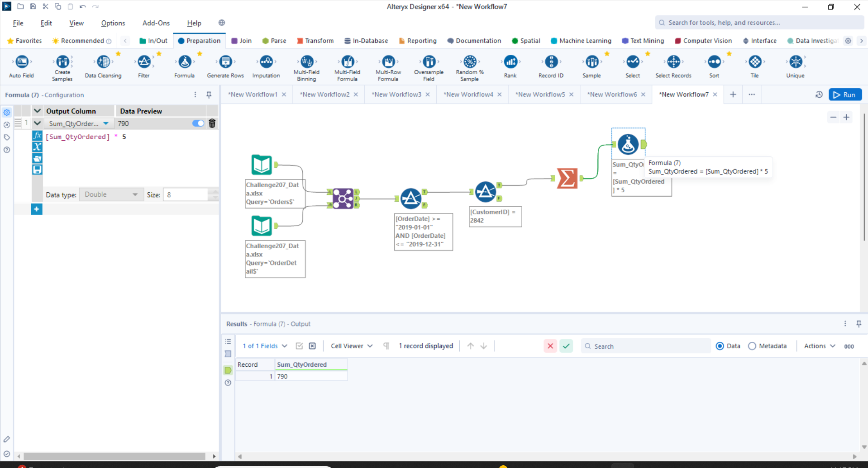Click the Summarize tool node on canvas

(x=567, y=178)
